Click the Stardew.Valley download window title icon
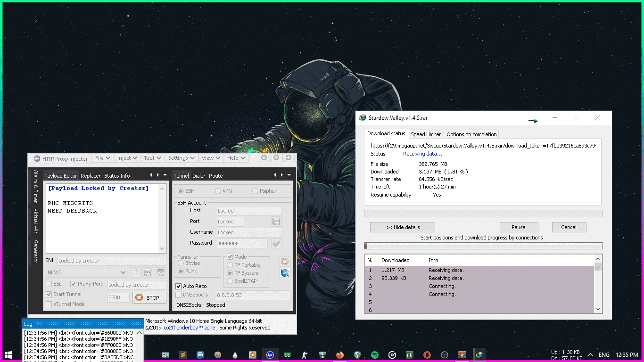The image size is (644, 362). tap(363, 118)
